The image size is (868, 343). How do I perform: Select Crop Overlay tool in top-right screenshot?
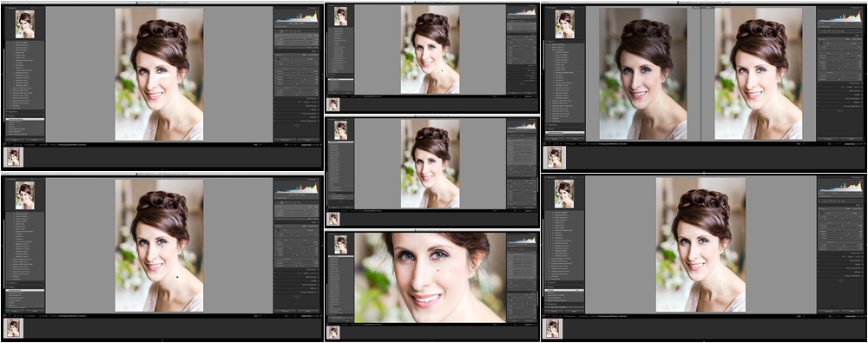[x=820, y=31]
